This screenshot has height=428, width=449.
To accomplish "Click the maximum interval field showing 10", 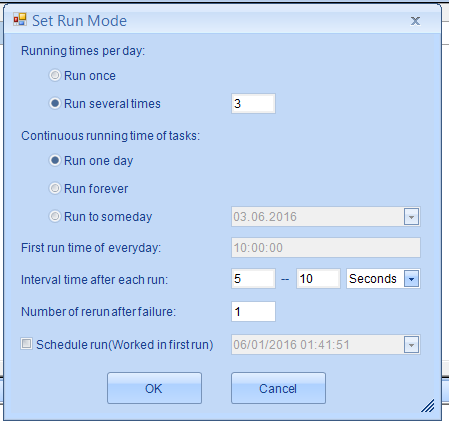I will click(x=318, y=279).
